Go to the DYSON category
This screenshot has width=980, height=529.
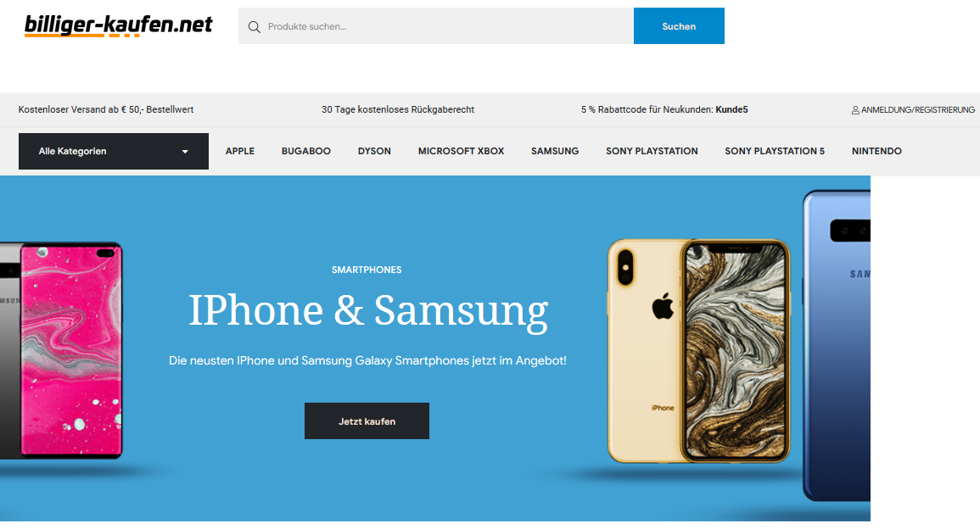pyautogui.click(x=374, y=151)
